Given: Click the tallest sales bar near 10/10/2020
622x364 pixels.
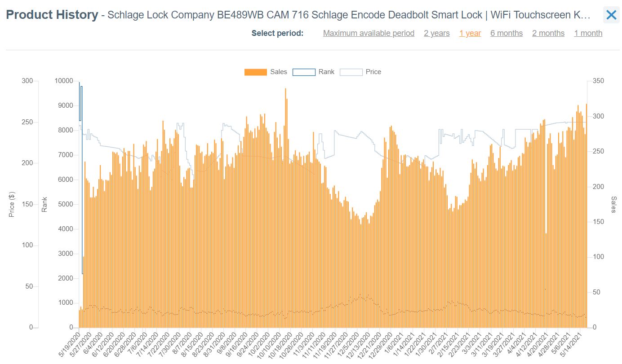Looking at the screenshot, I should click(286, 208).
